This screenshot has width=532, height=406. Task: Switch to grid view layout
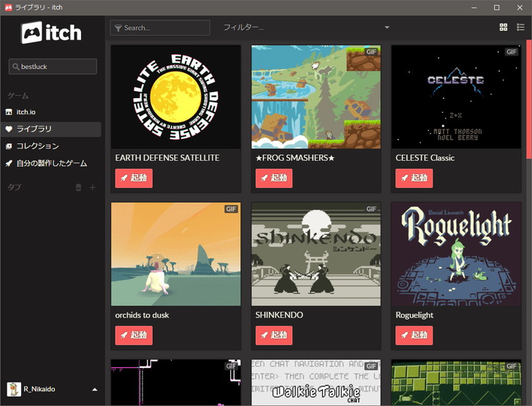point(503,27)
